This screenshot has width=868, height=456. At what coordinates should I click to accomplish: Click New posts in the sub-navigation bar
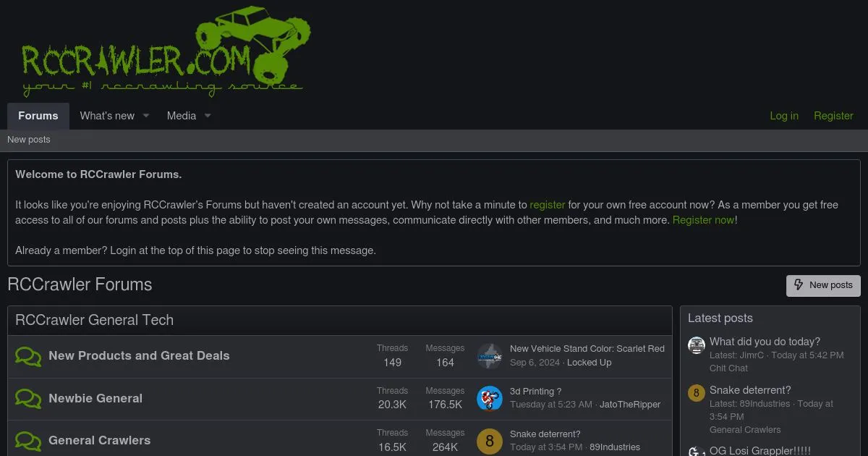tap(29, 140)
